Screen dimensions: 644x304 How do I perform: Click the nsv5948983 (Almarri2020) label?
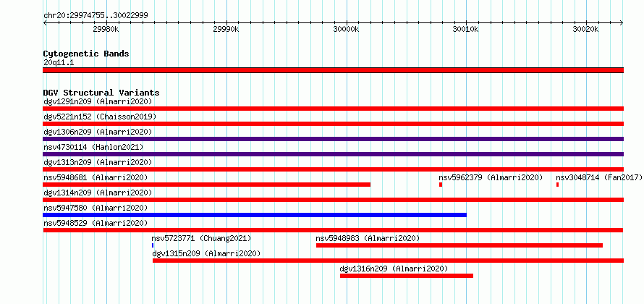[x=368, y=238]
